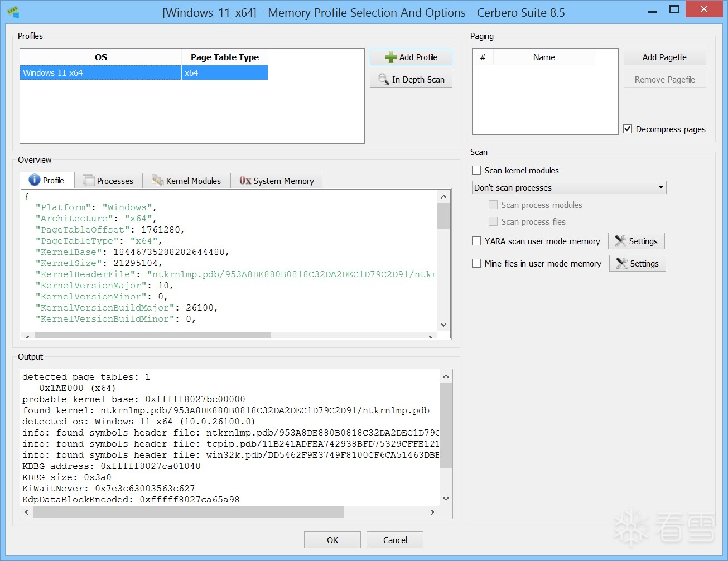This screenshot has width=728, height=561.
Task: Click the "KernelHeaderFile" line
Action: 235,274
